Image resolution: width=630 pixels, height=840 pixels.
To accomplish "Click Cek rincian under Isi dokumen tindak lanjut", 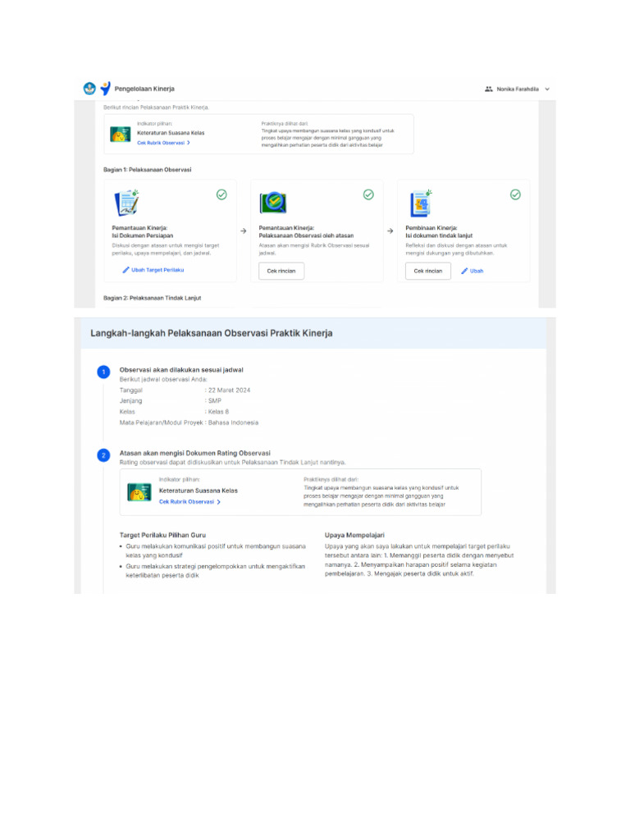I will point(428,271).
